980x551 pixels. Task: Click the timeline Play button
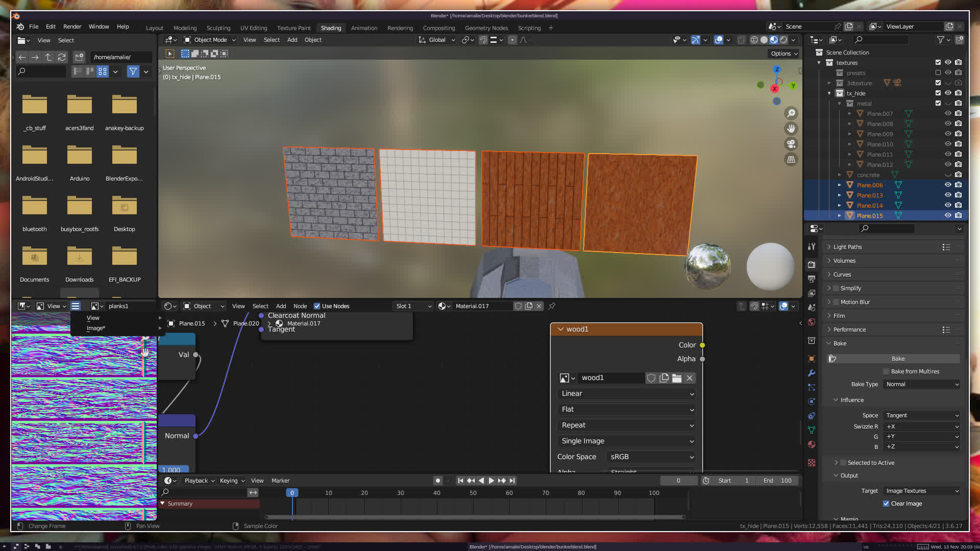[x=491, y=481]
